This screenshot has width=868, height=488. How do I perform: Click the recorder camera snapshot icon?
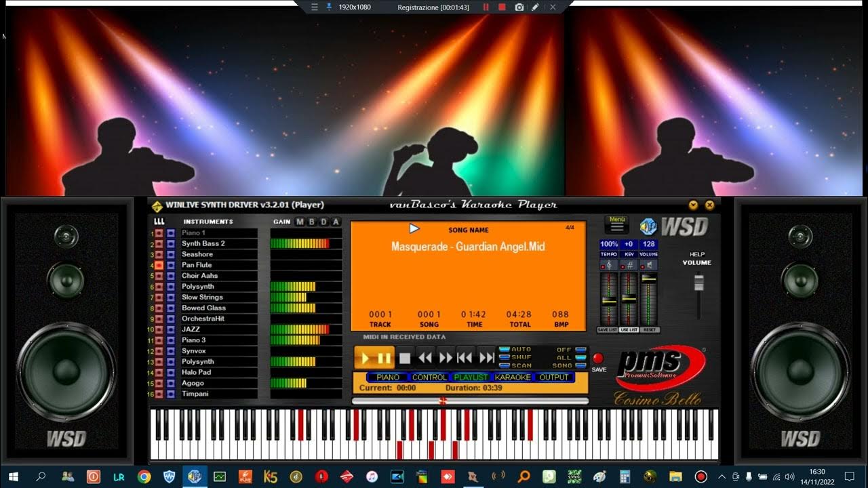point(519,7)
